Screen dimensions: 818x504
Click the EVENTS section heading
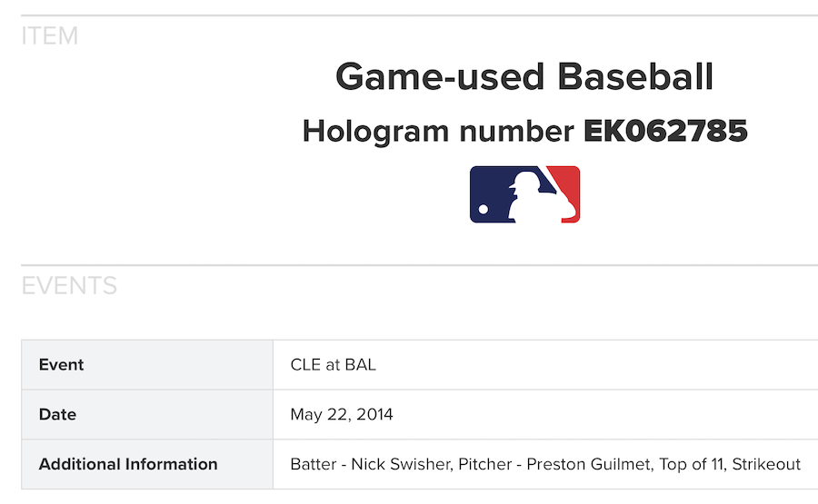point(69,286)
